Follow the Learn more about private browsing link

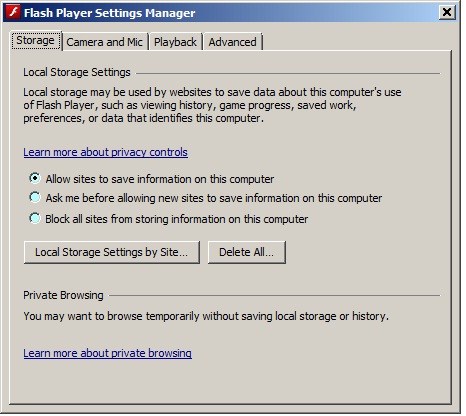pos(107,353)
